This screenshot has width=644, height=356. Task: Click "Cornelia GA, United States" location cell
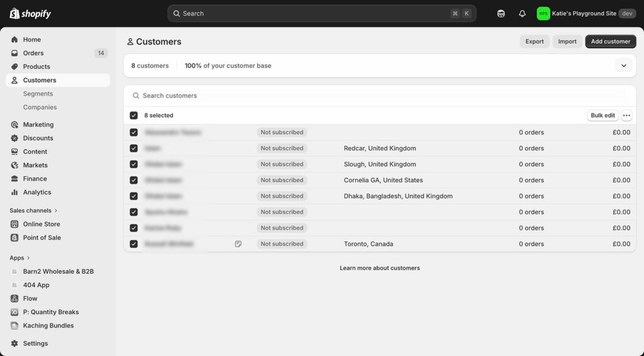383,181
